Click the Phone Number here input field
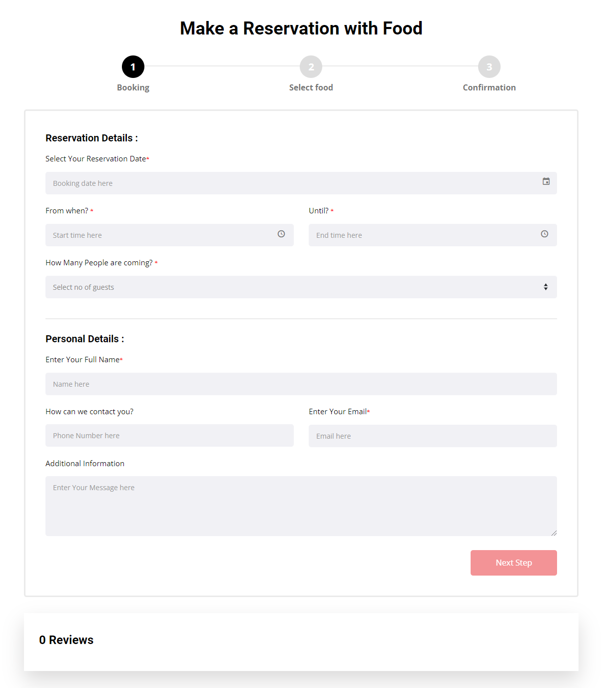 [169, 435]
